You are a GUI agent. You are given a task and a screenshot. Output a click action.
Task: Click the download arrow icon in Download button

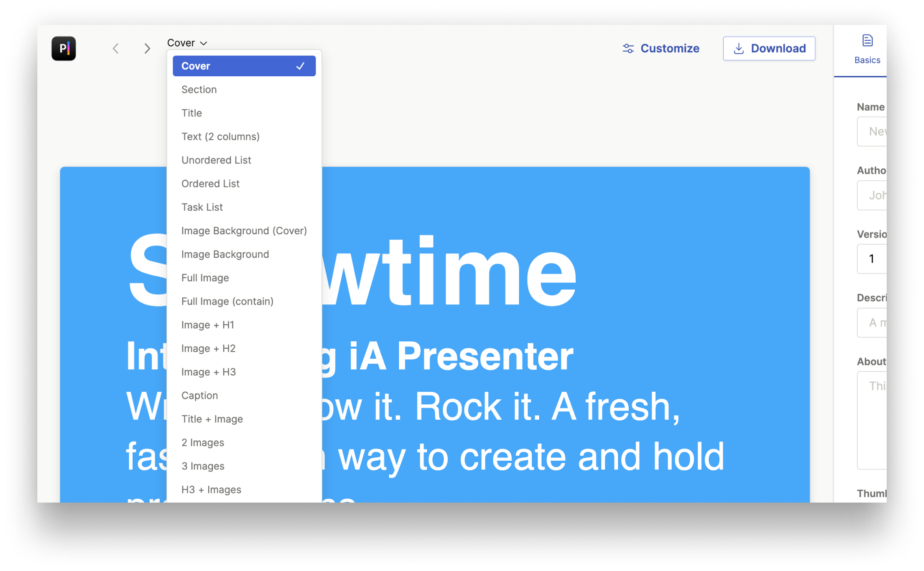[739, 49]
